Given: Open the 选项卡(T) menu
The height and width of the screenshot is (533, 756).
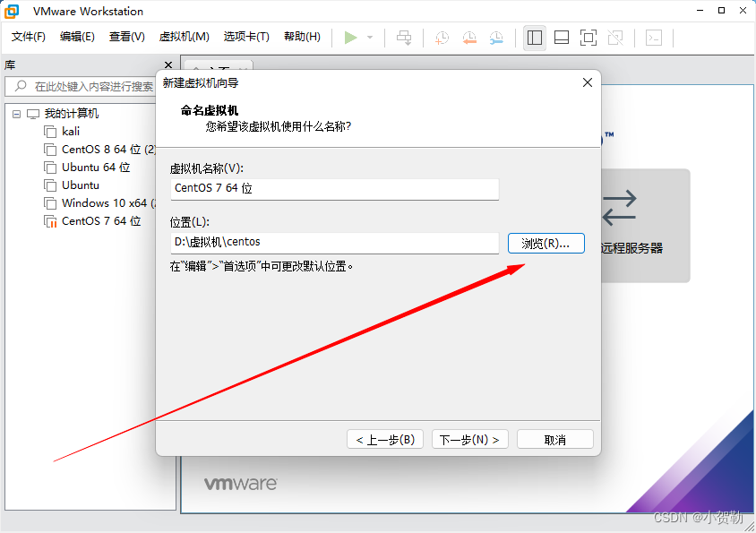Looking at the screenshot, I should [x=246, y=37].
